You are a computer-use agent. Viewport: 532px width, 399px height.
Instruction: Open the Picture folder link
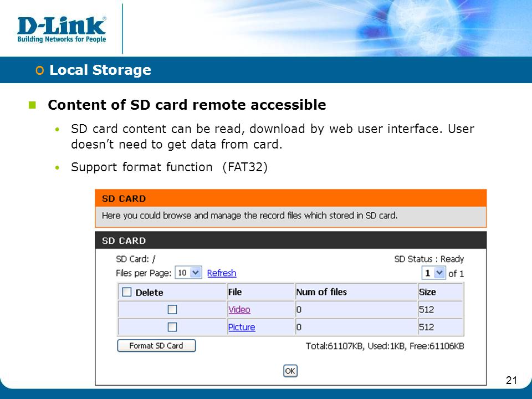[242, 327]
